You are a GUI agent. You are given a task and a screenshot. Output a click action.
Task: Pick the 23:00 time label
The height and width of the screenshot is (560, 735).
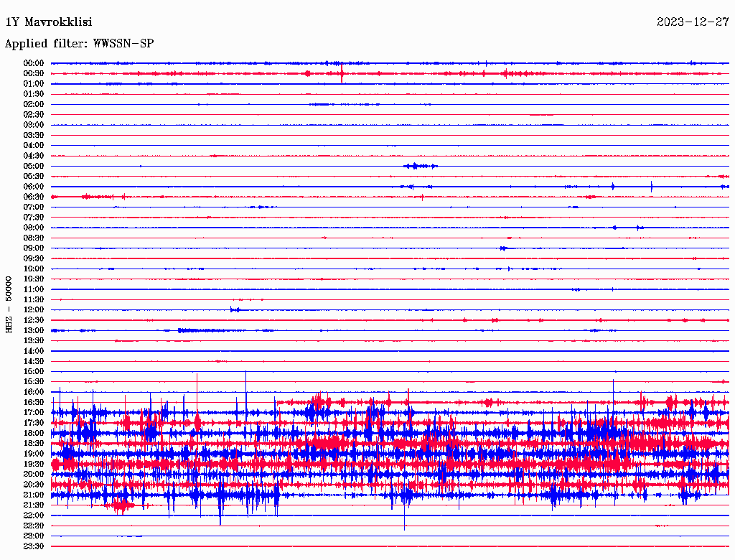point(34,536)
